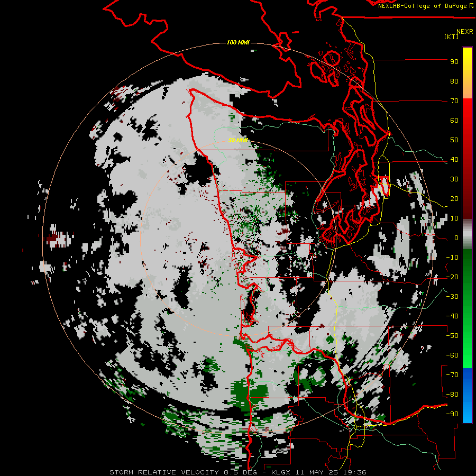Click the 0.5 DEG elevation text
Image resolution: width=476 pixels, height=476 pixels.
point(241,472)
